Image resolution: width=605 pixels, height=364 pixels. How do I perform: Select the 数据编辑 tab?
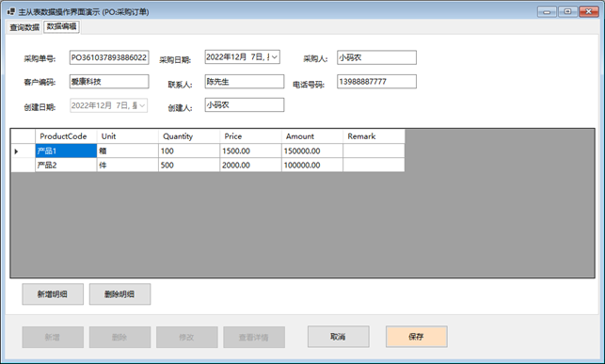(62, 26)
